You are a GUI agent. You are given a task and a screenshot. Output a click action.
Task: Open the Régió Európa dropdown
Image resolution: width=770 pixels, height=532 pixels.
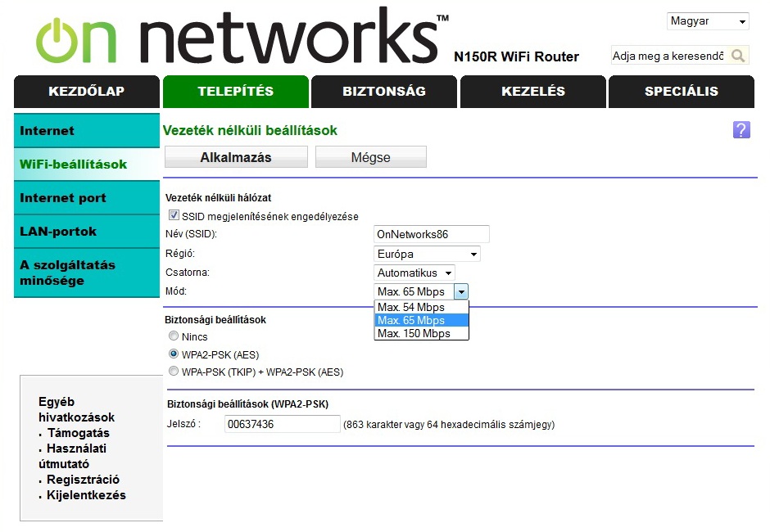pos(427,254)
